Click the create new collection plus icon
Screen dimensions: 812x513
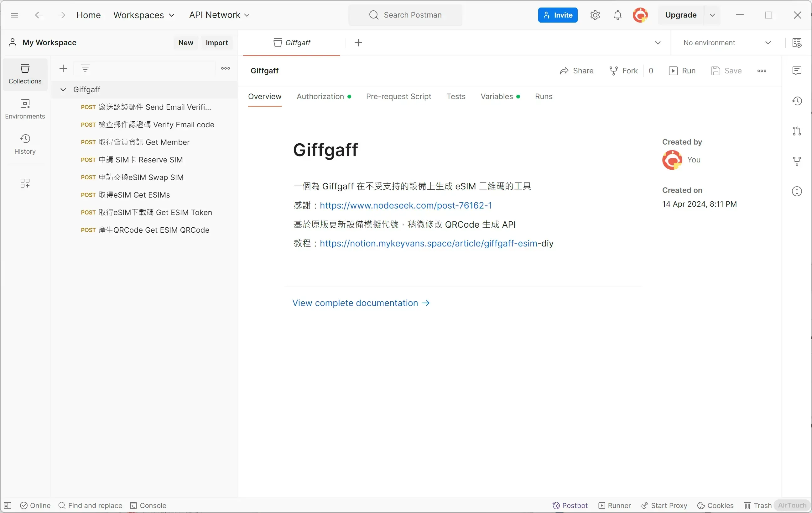click(x=63, y=68)
